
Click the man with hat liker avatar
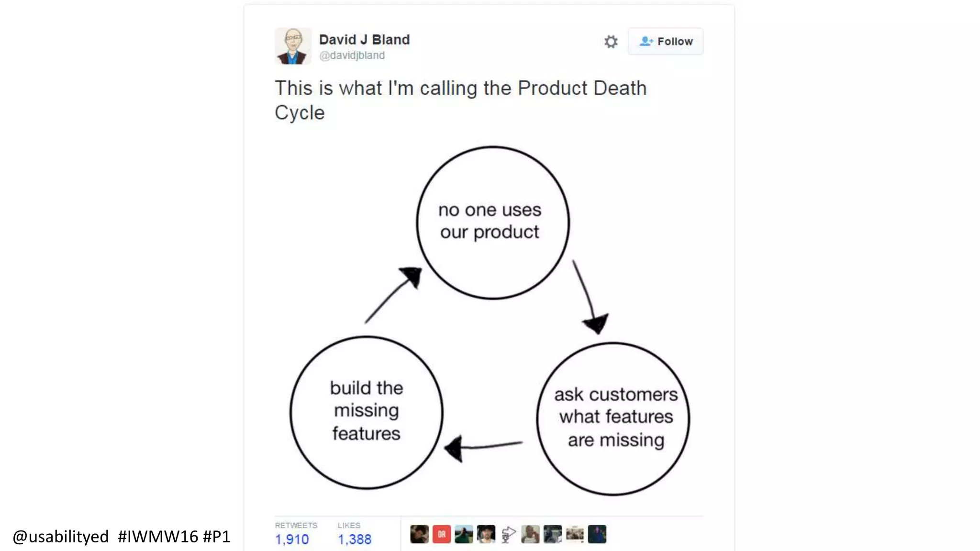click(486, 534)
